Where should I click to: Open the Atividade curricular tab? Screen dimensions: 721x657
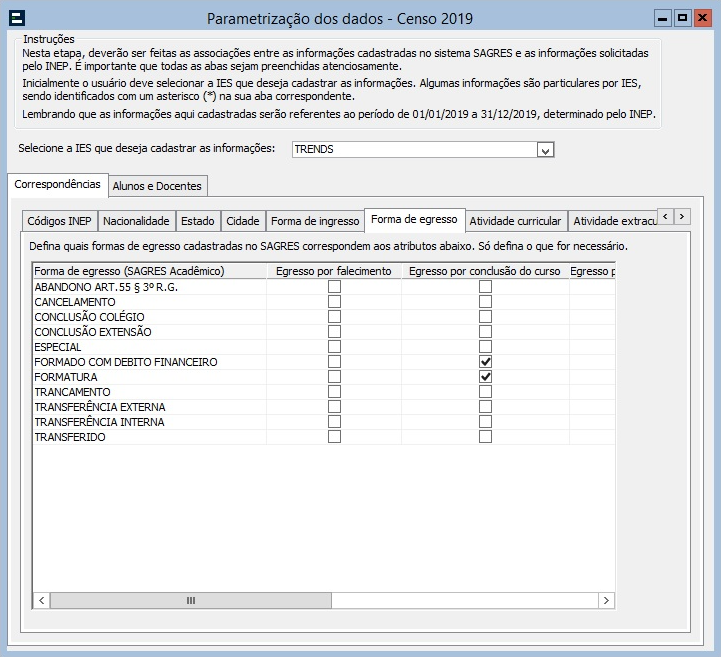[515, 221]
